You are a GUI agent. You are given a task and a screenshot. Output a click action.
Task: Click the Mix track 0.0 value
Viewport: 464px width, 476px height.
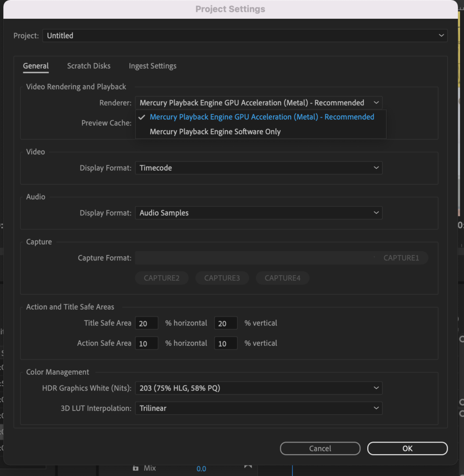tap(201, 469)
